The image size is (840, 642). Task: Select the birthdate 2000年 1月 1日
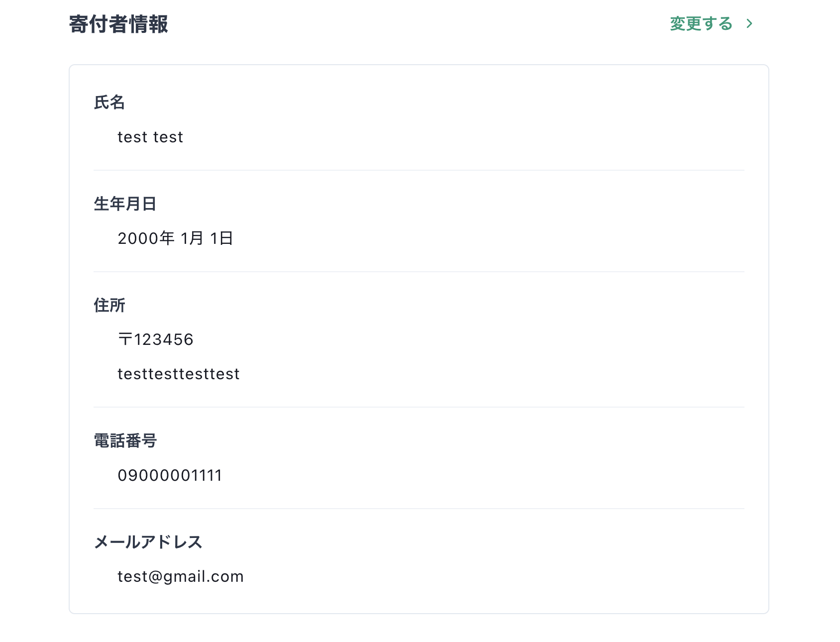click(175, 238)
